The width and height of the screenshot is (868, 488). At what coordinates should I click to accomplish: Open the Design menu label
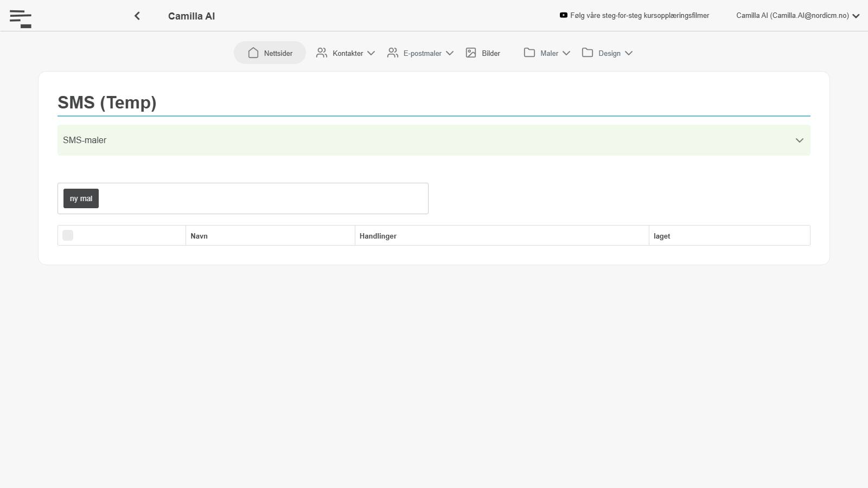[x=609, y=53]
